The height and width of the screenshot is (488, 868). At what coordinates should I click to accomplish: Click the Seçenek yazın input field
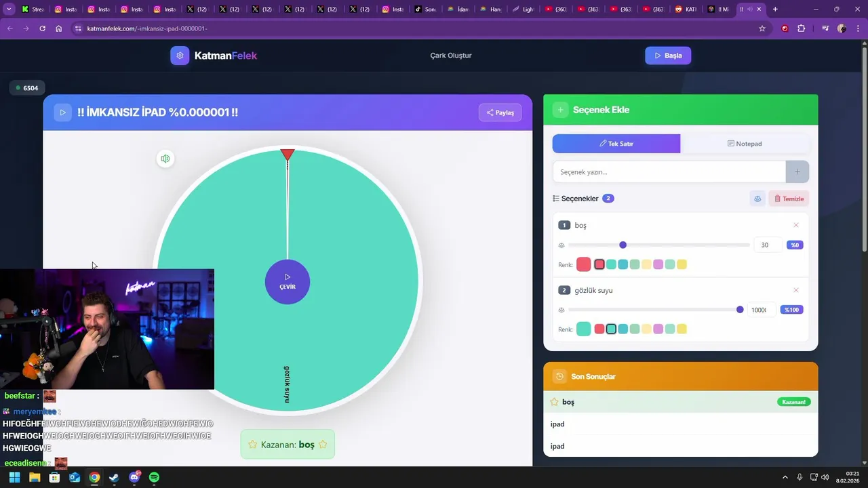(669, 172)
